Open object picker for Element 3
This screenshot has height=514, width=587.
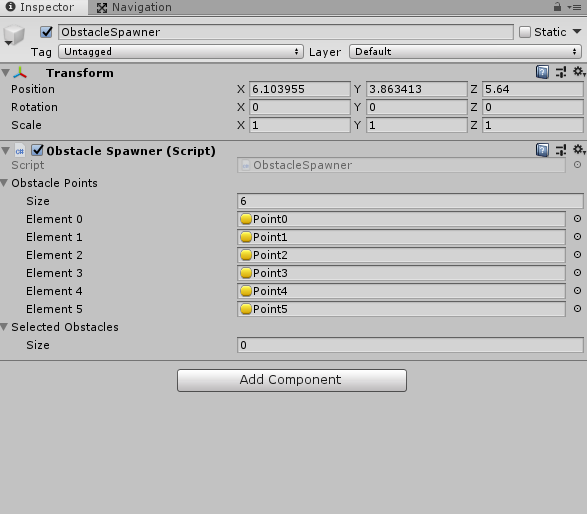(x=577, y=273)
